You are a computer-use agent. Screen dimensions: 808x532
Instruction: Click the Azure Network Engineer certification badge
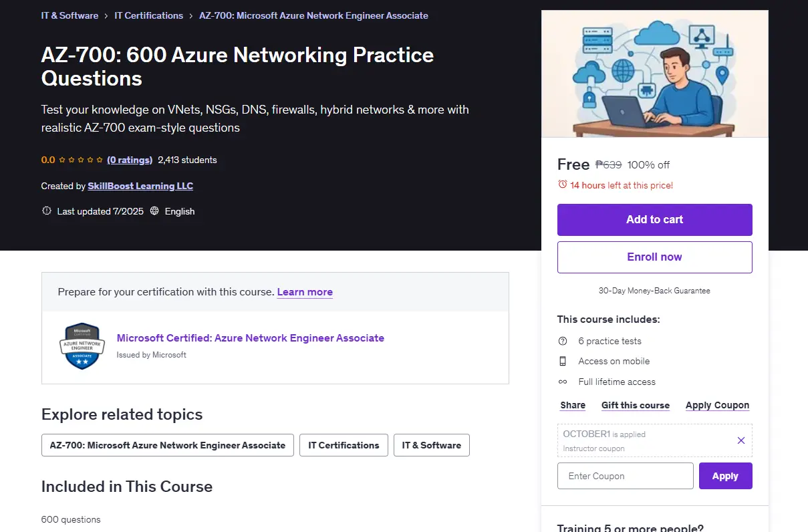82,346
